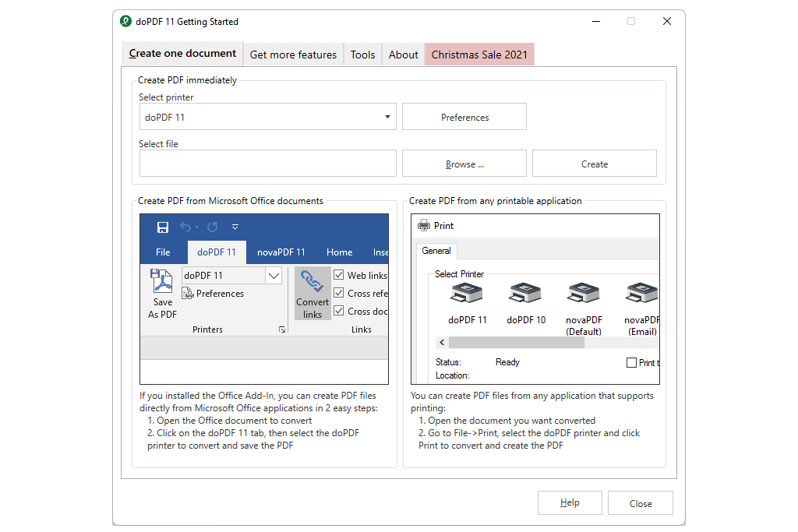The width and height of the screenshot is (798, 532).
Task: Click the Select file input field
Action: 268,164
